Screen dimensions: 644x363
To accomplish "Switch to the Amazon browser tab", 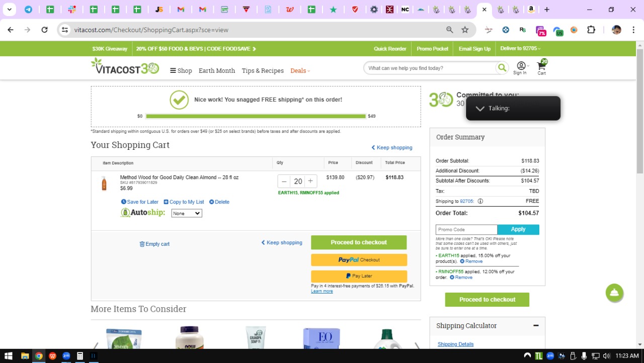I will [531, 9].
